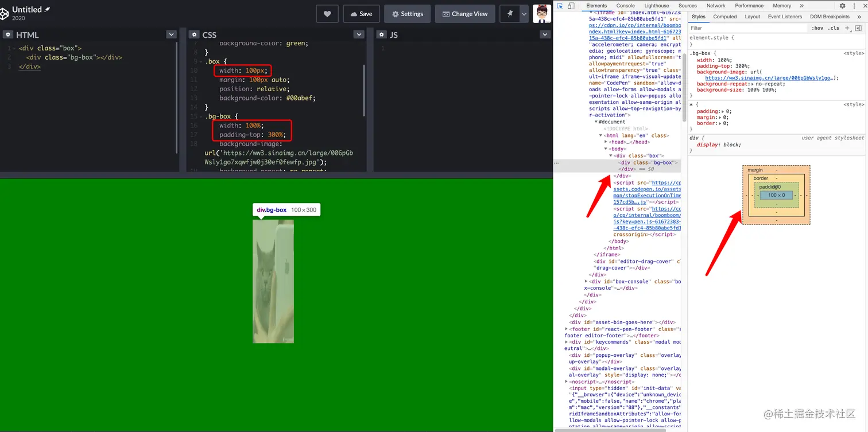The image size is (868, 432).
Task: Click the CSS editor vertical scrollbar
Action: coord(364,89)
